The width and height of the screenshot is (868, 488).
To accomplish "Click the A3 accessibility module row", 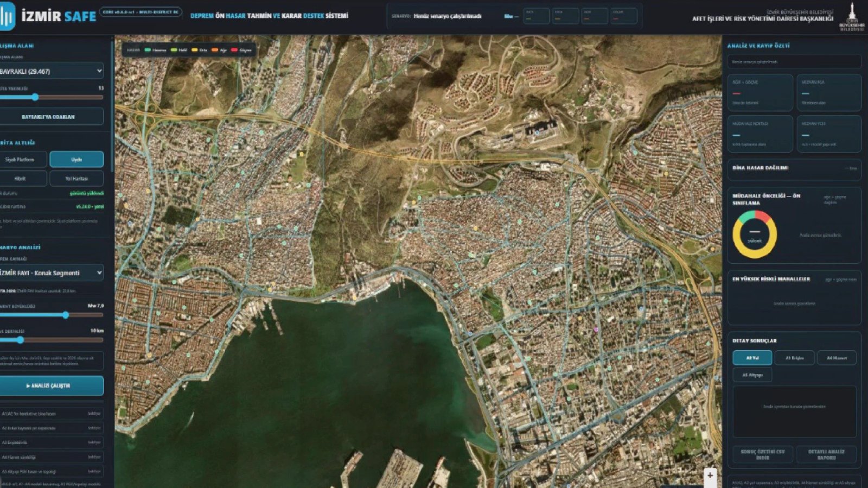I will point(52,442).
